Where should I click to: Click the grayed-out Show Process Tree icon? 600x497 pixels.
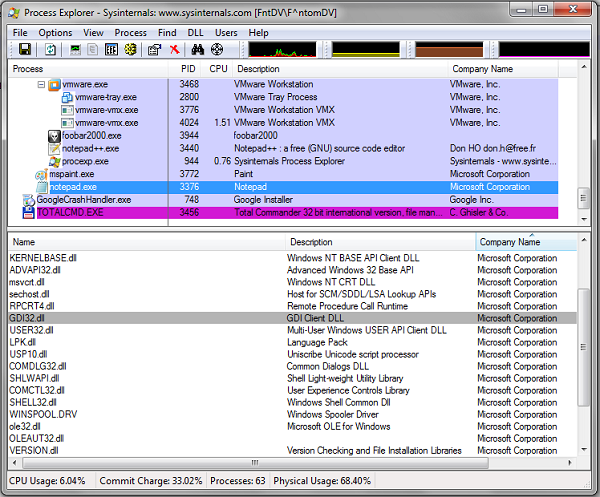(x=93, y=49)
